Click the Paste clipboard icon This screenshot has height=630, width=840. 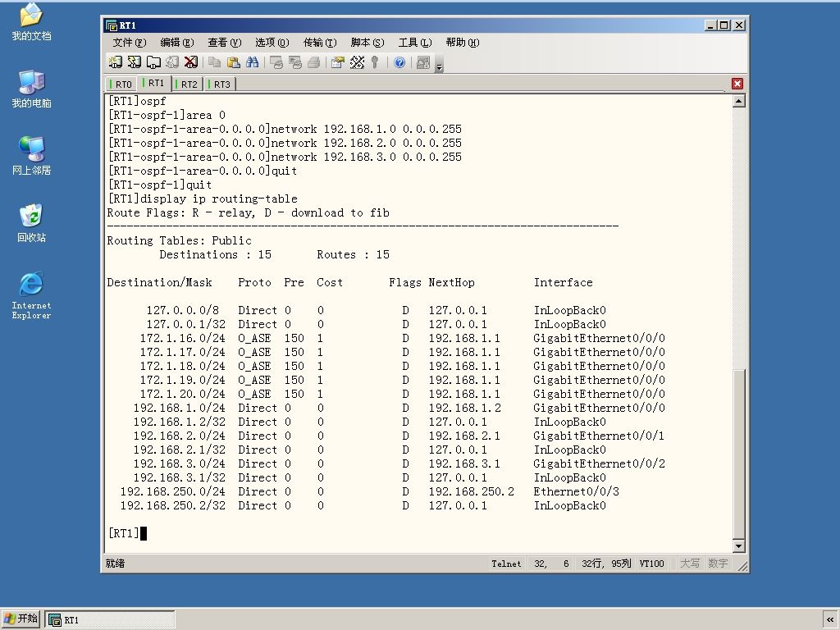pyautogui.click(x=233, y=62)
